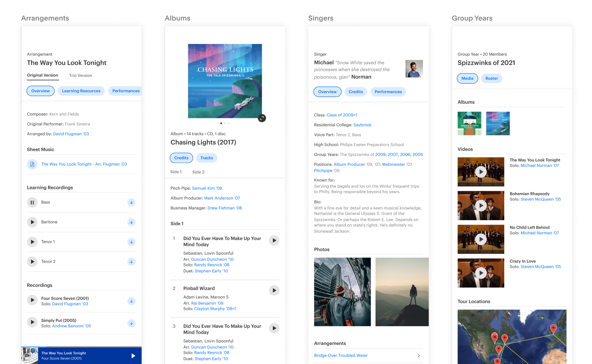Open the Learning Resources pill
The height and width of the screenshot is (364, 592).
tap(81, 91)
